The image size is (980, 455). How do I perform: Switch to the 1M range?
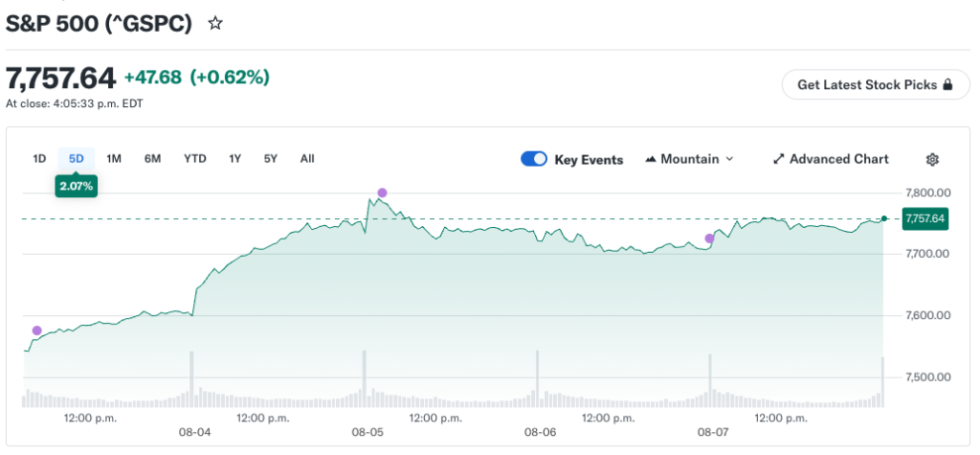coord(114,159)
